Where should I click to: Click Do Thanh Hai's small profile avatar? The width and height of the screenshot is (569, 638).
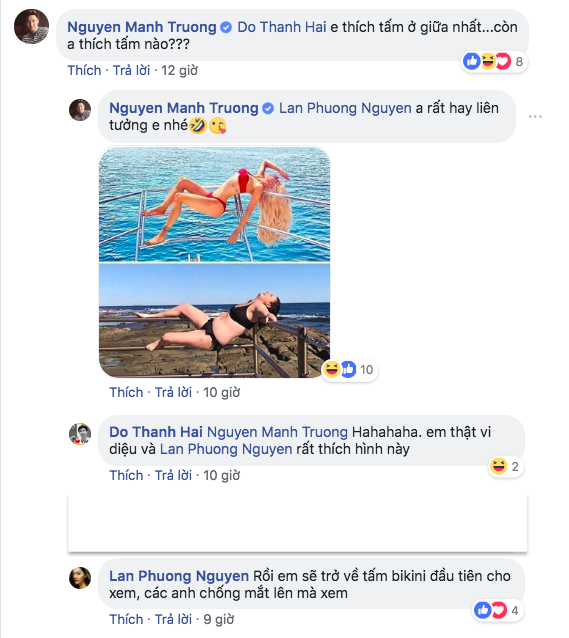80,434
